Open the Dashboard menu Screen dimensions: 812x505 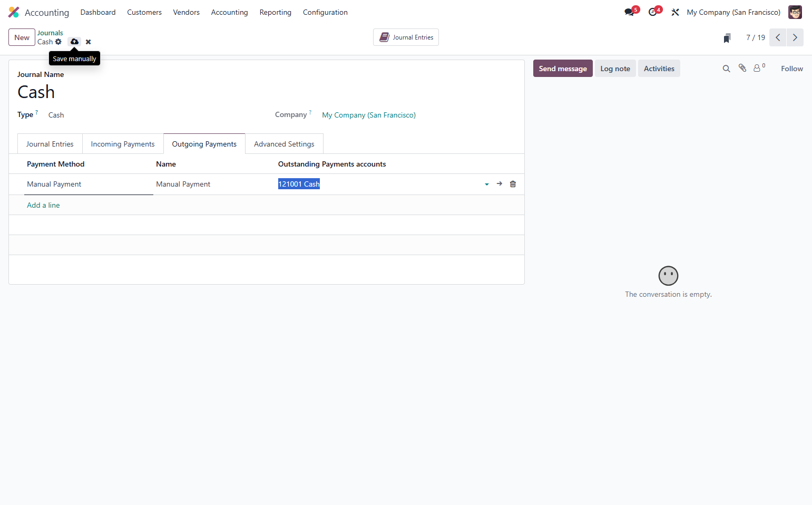98,12
